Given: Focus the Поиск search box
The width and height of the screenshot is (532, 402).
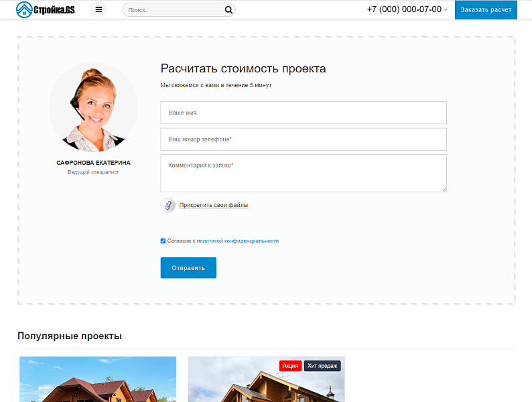Looking at the screenshot, I should click(173, 10).
